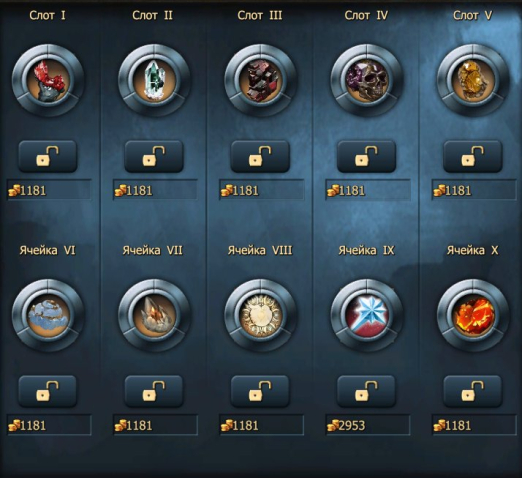This screenshot has height=478, width=522.
Task: Pick the fiery orange gem in Ячейка X
Action: (x=473, y=315)
